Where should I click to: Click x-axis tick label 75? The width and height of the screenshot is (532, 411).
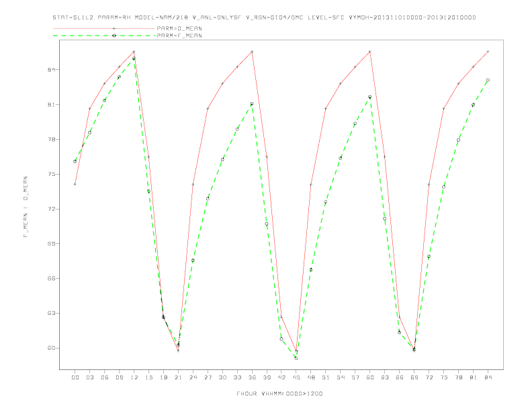[444, 377]
